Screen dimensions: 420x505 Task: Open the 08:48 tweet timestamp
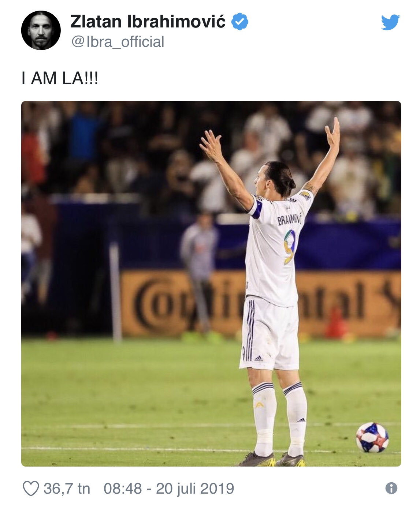[x=122, y=489]
